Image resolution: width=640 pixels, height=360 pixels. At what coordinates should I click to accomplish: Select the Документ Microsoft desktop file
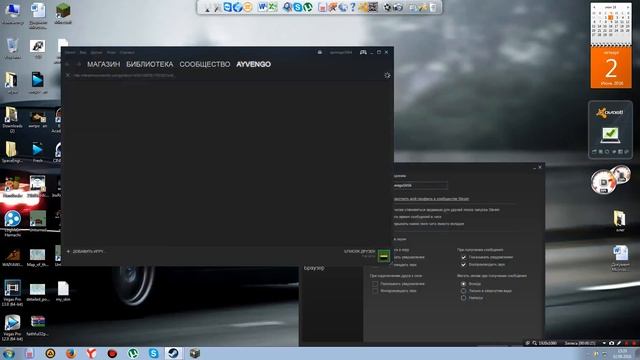(620, 258)
